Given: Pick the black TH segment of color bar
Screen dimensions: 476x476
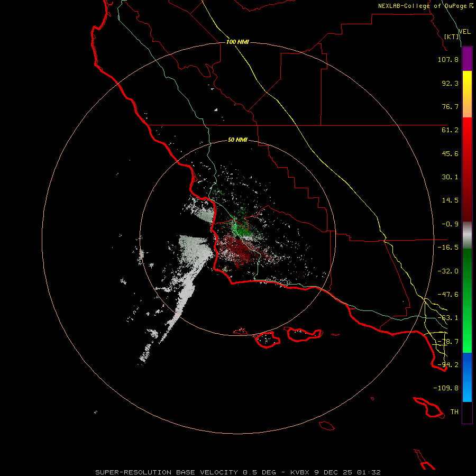Looking at the screenshot, I should tap(467, 413).
